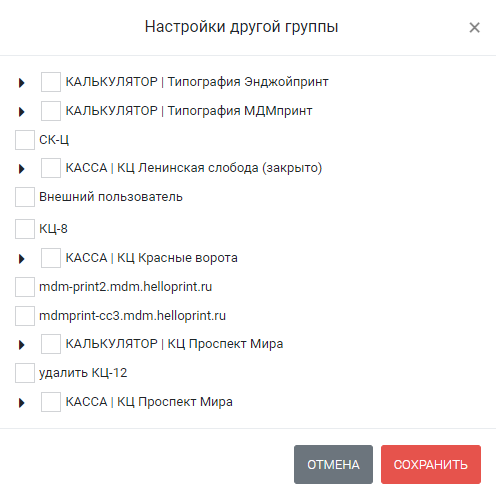Image resolution: width=496 pixels, height=490 pixels.
Task: Tick the СК-Ц checkbox
Action: point(25,140)
